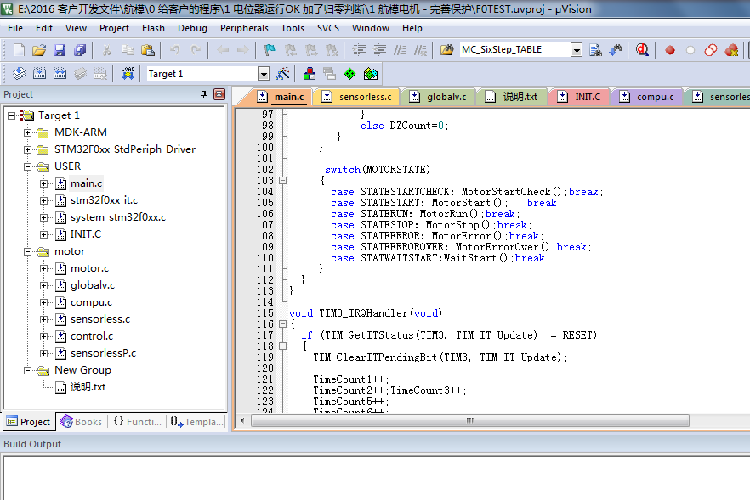Screen dimensions: 750x500
Task: Open the Flash menu
Action: 153,28
